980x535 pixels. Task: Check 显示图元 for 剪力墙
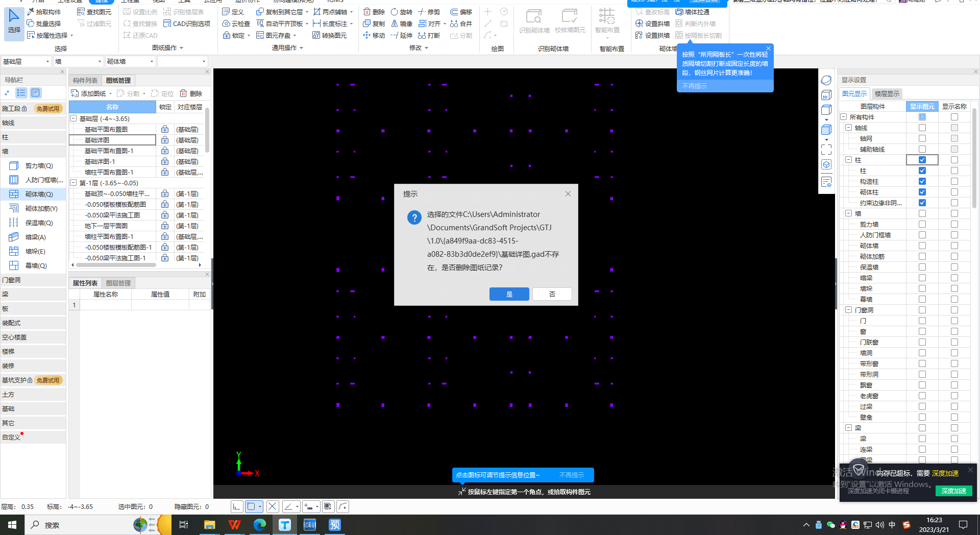pyautogui.click(x=922, y=224)
